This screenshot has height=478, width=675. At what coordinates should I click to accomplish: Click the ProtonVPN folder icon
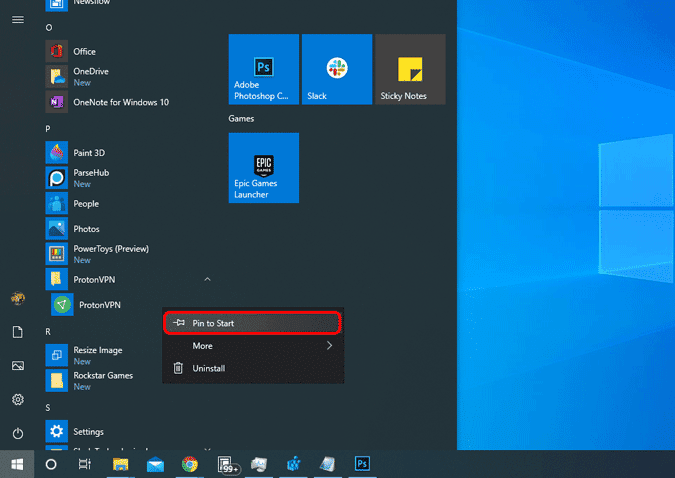pyautogui.click(x=56, y=279)
